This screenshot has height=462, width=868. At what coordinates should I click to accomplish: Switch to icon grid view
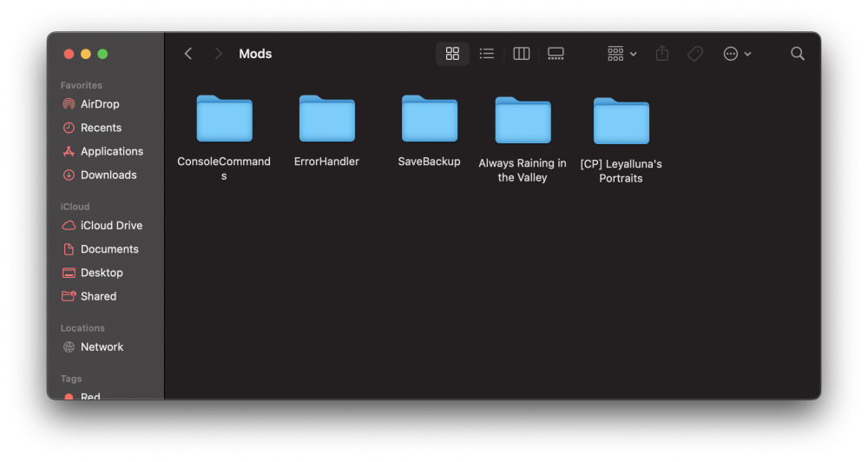452,54
